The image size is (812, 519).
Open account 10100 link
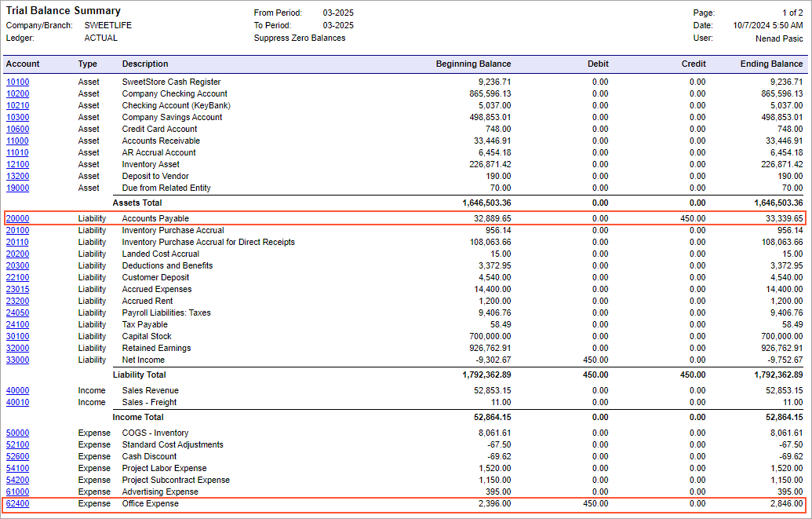tap(17, 82)
